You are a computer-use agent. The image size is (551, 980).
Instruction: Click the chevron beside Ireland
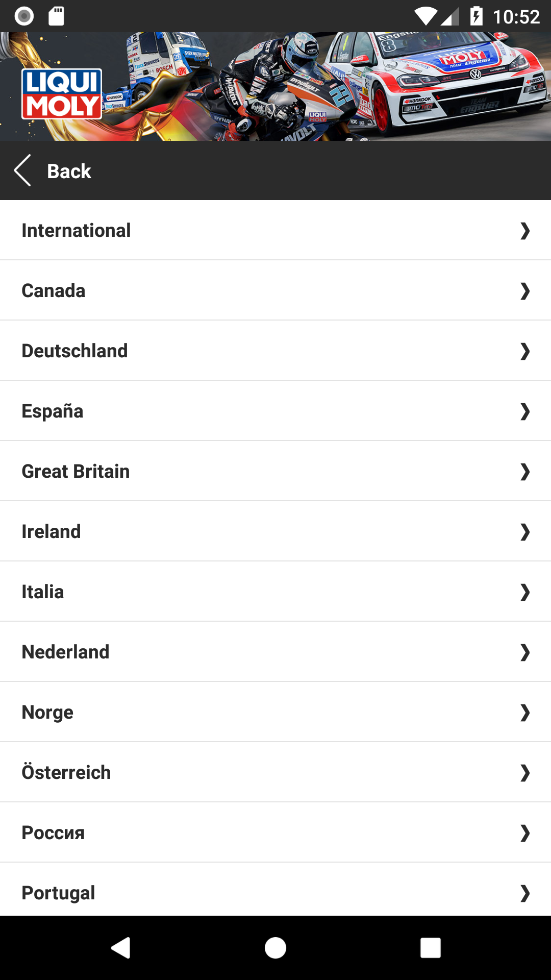tap(524, 532)
